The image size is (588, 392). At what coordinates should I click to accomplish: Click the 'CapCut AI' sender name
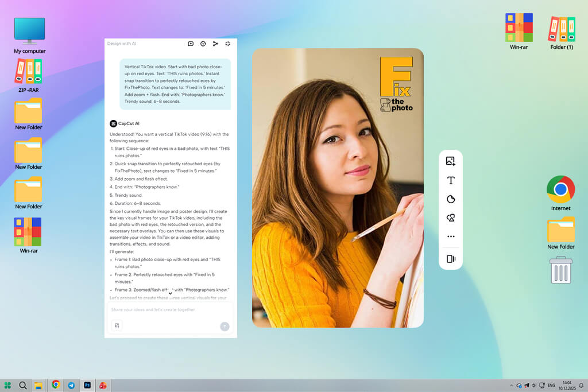(129, 123)
